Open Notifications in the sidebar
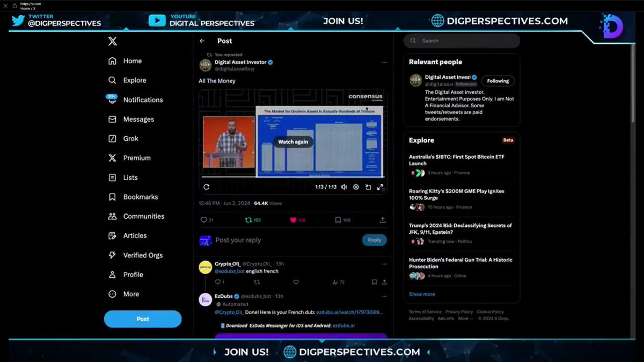644x362 pixels. [x=135, y=100]
